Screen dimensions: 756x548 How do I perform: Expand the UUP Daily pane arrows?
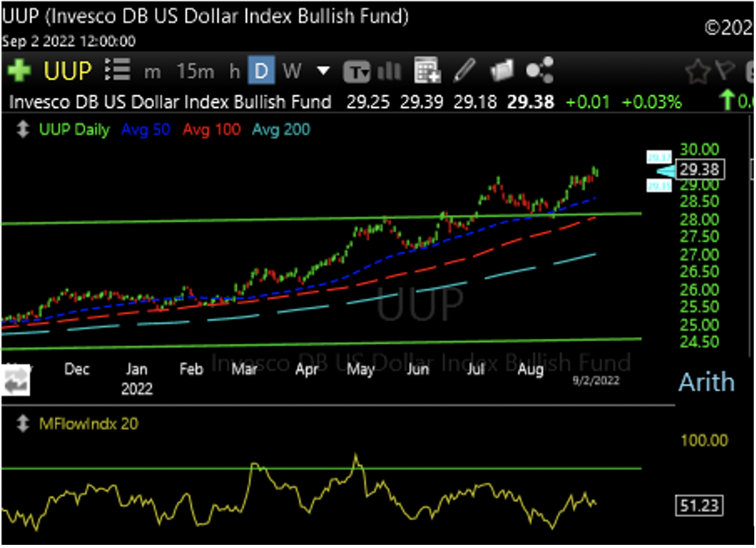point(23,130)
